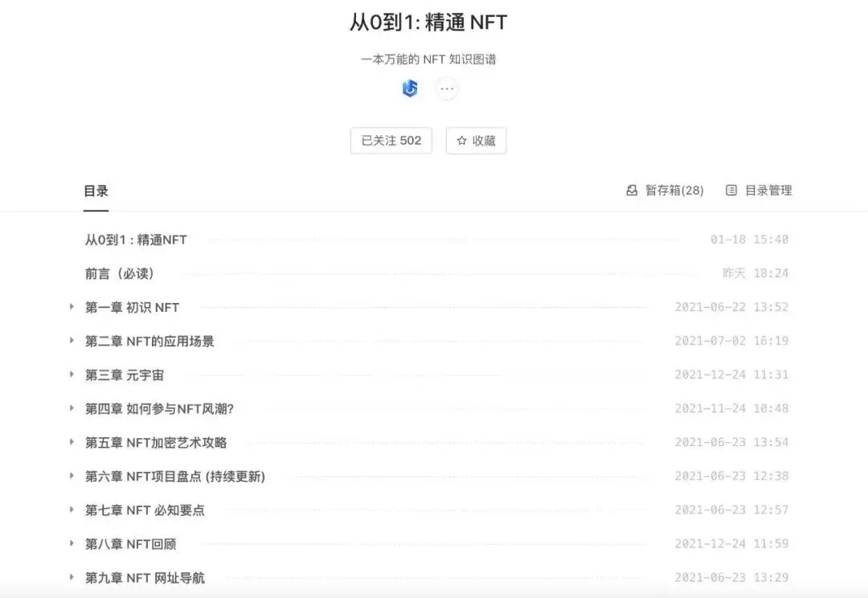Click the star icon in the 收藏 button
Image resolution: width=868 pixels, height=598 pixels.
point(461,140)
